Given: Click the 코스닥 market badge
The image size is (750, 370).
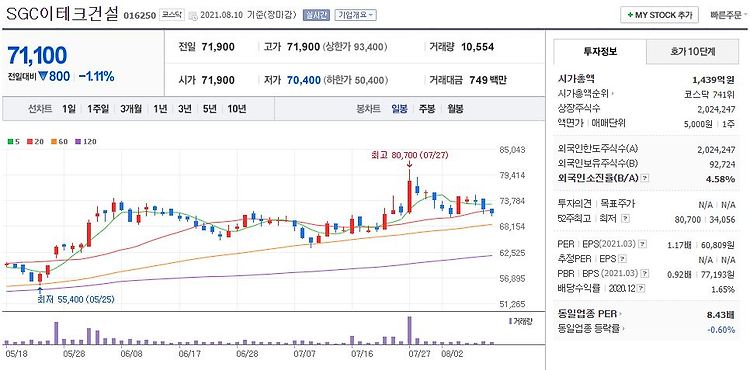Looking at the screenshot, I should coord(172,15).
